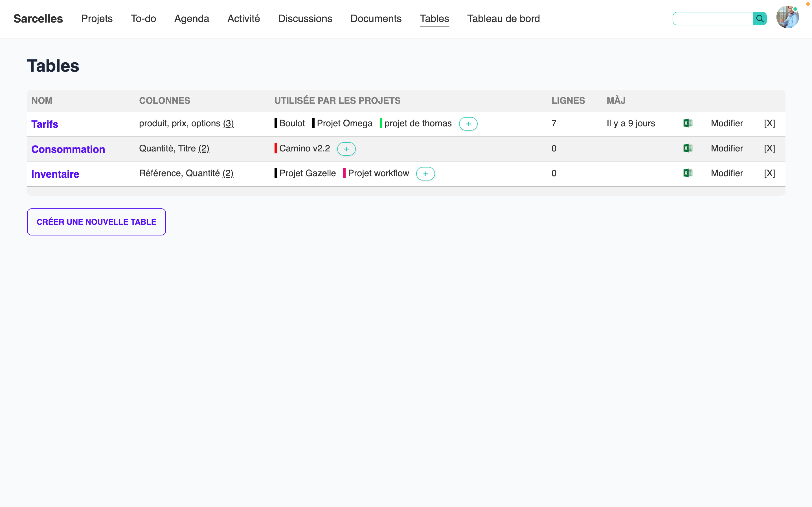Image resolution: width=812 pixels, height=507 pixels.
Task: Remove the Consommation table via [X]
Action: (x=769, y=148)
